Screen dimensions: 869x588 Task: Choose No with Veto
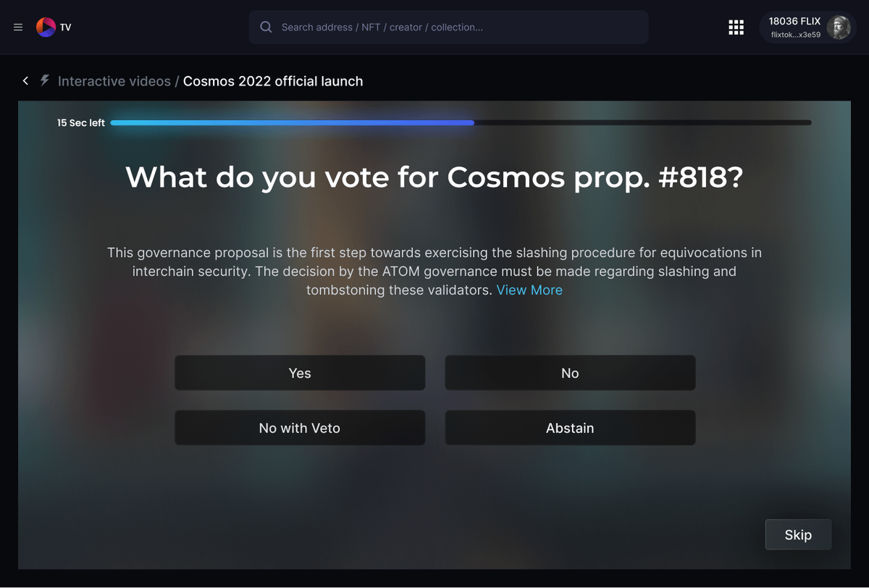click(300, 428)
